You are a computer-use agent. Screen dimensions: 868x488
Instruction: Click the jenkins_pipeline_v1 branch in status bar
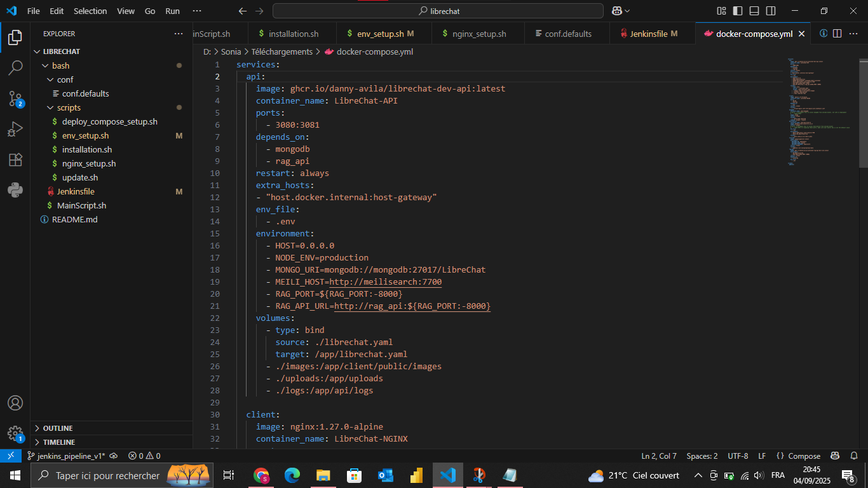(65, 456)
